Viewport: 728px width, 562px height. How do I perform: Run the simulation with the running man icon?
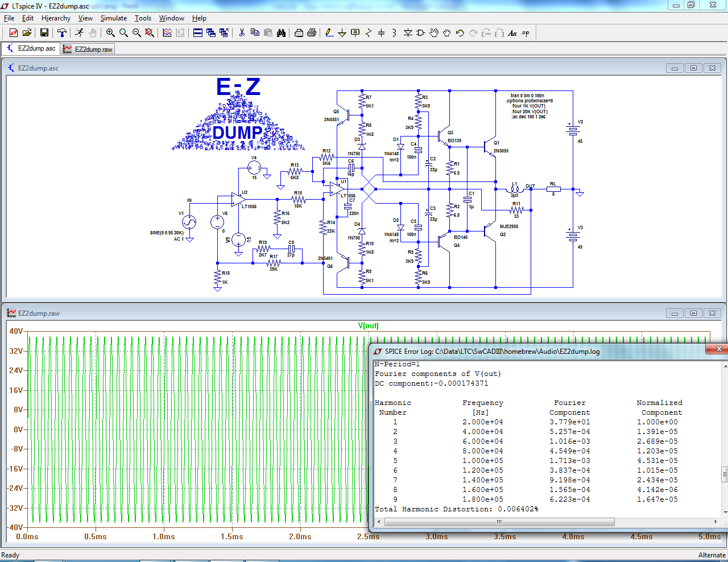[79, 33]
